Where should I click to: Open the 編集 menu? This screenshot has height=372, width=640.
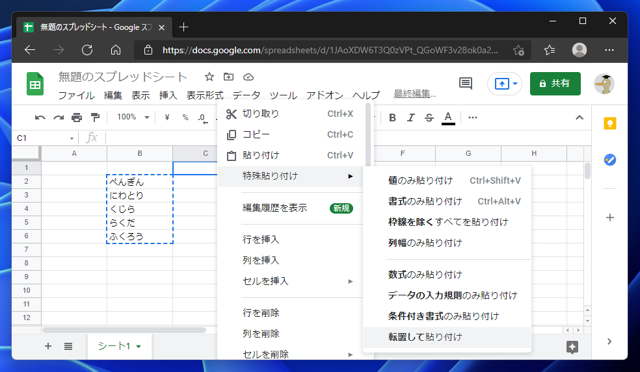coord(113,95)
